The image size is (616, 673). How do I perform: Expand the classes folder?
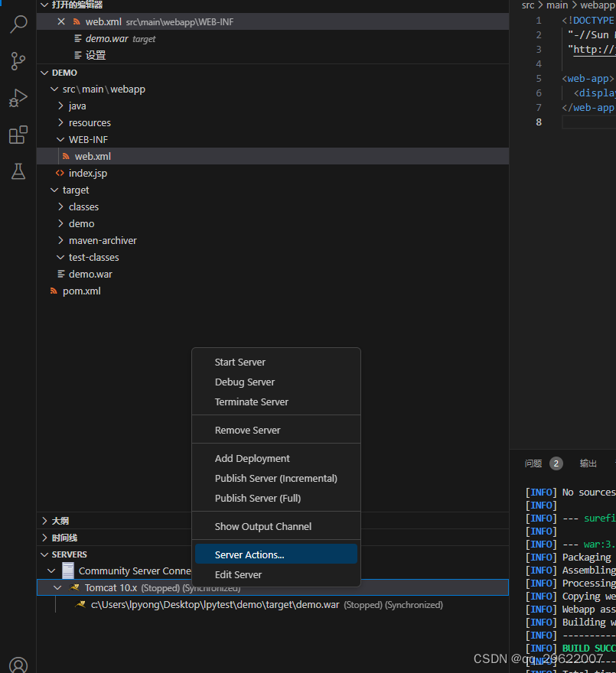pos(60,206)
